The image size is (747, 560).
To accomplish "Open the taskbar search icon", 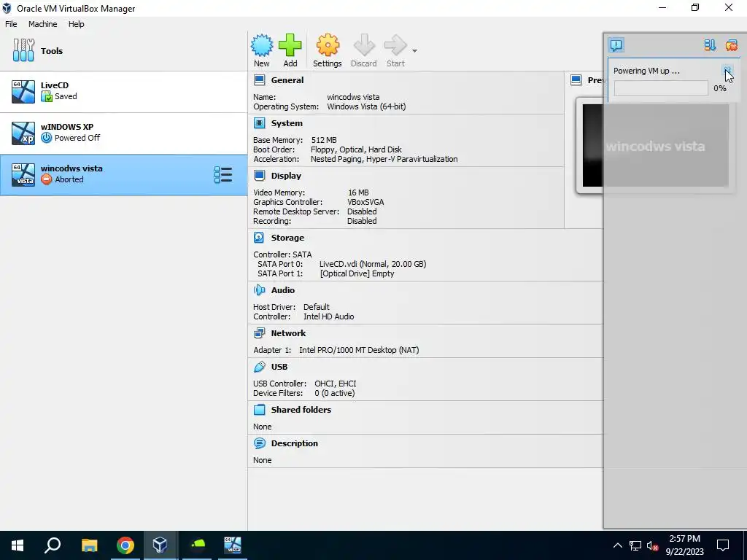I will tap(53, 545).
